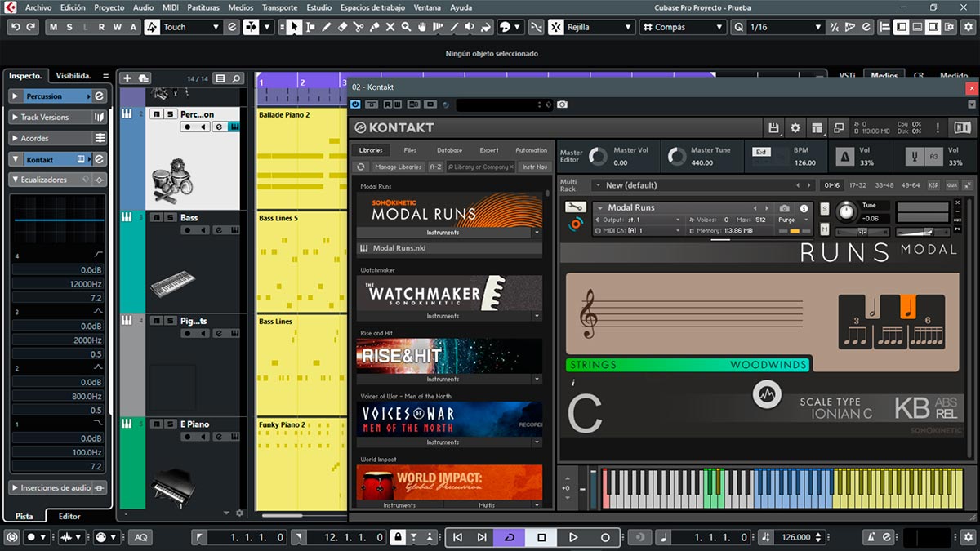Click the add track plus button
Viewport: 980px width, 551px height.
point(127,78)
